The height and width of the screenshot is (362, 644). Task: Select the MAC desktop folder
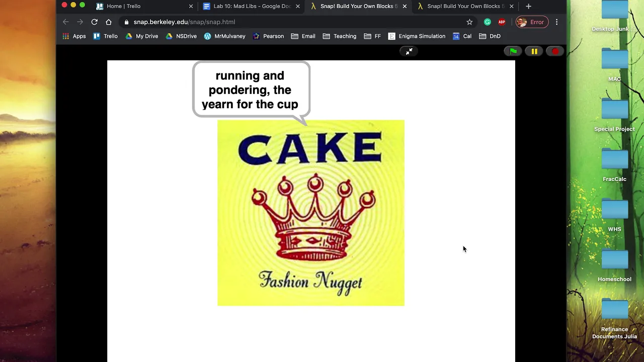click(614, 65)
